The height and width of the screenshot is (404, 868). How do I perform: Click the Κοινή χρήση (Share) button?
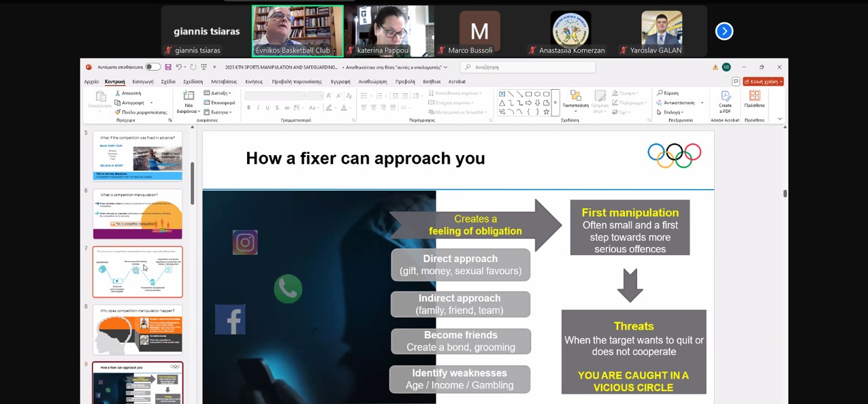[763, 82]
